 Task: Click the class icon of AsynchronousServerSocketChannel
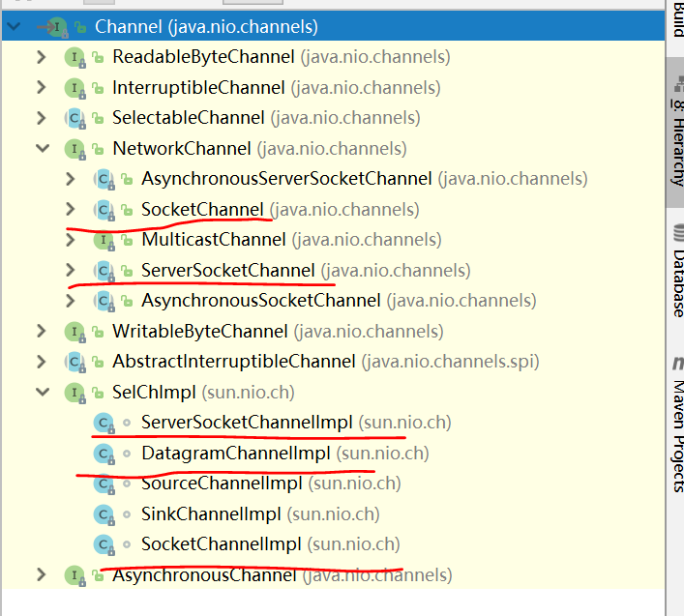104,179
